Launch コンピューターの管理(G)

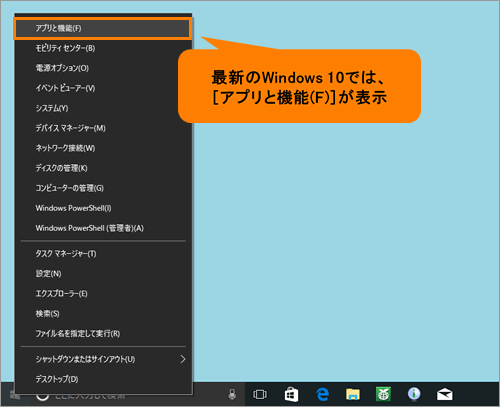click(103, 188)
